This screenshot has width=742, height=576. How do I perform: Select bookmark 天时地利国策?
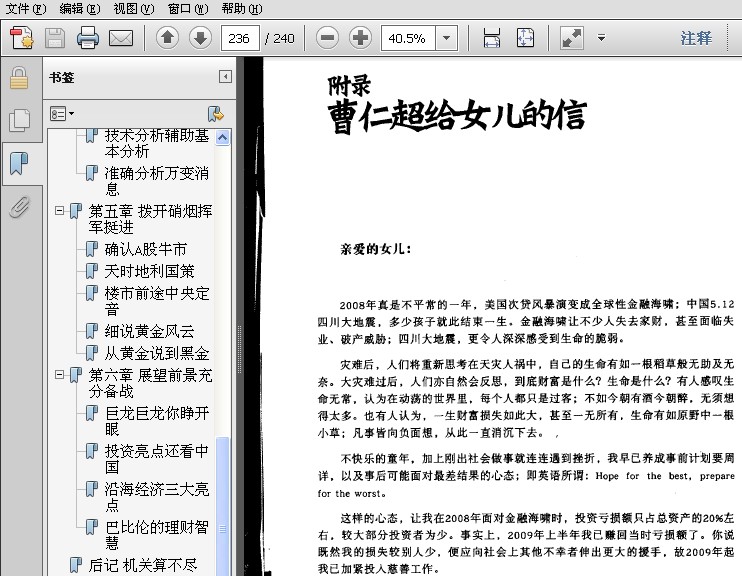pos(150,271)
